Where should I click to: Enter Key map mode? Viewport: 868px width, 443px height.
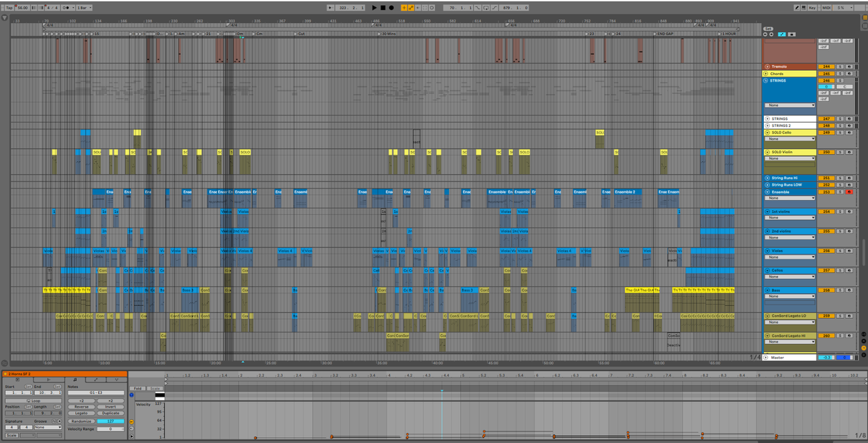point(812,7)
